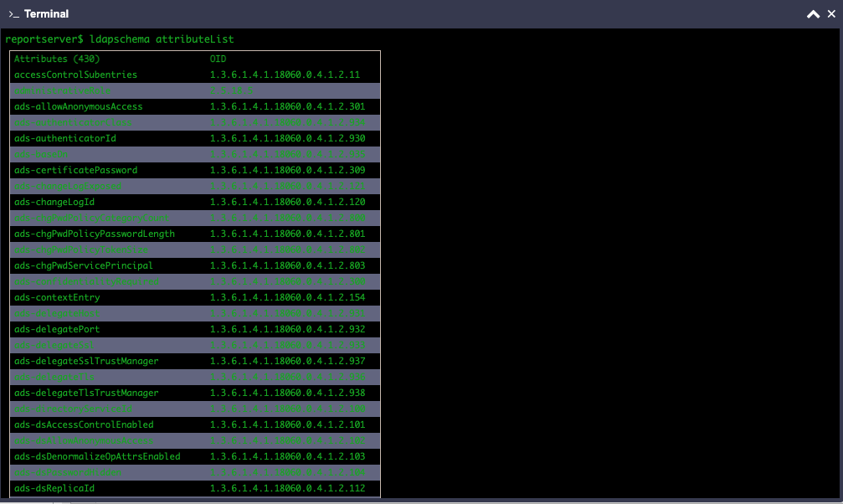The height and width of the screenshot is (504, 843).
Task: Select the ads-allowAnonymousAccess attribute name
Action: (79, 106)
